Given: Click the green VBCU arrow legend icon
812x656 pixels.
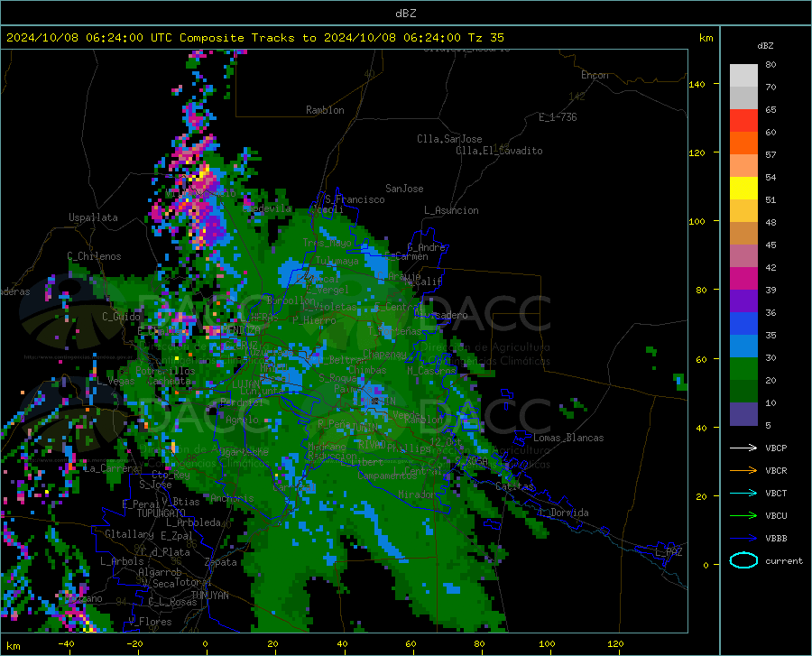Looking at the screenshot, I should tap(743, 515).
